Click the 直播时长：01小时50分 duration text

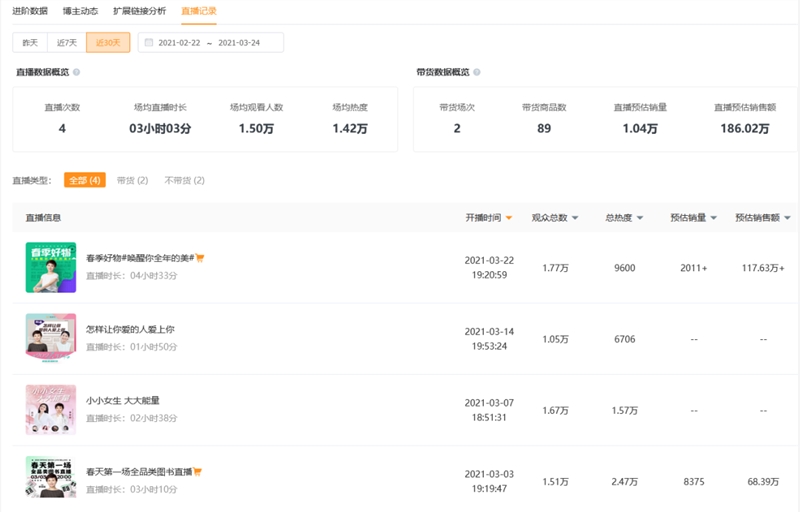[x=132, y=347]
